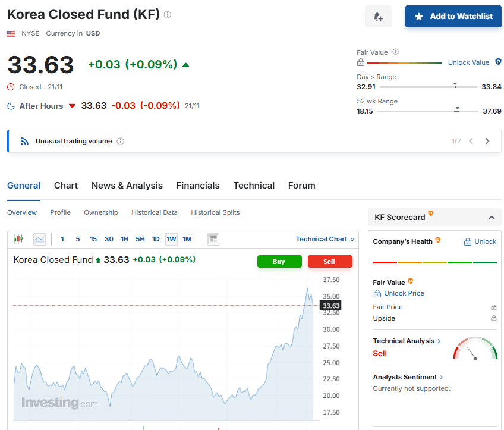This screenshot has width=504, height=430.
Task: Click the Pro badge on KF Scorecard
Action: tap(431, 213)
